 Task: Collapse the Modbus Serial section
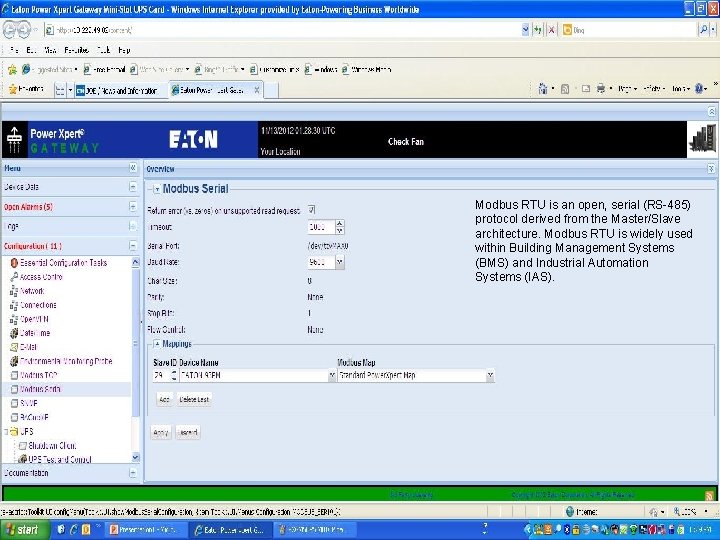tap(157, 189)
